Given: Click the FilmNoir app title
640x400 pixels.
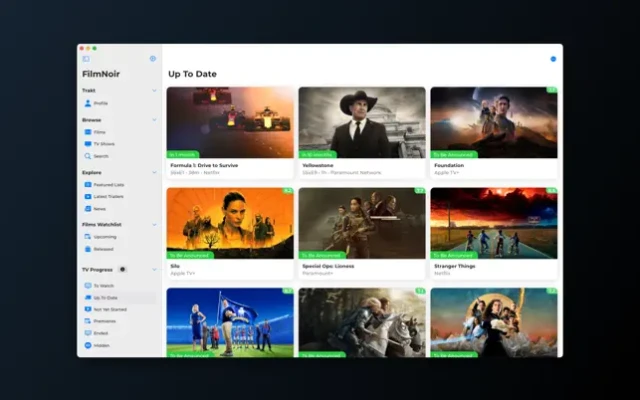Looking at the screenshot, I should click(x=101, y=74).
